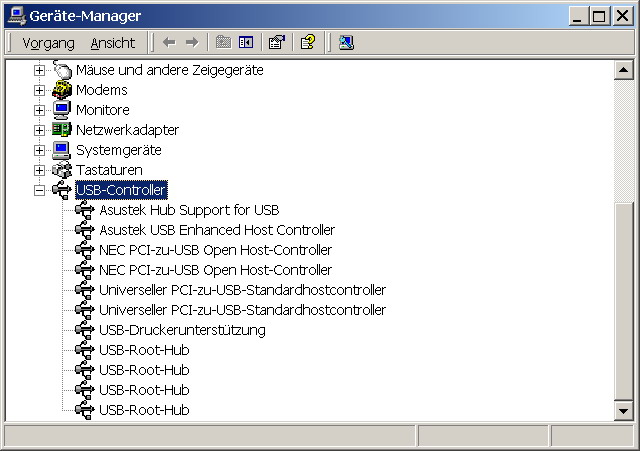Click the USB icon beside USB-Controller category
The width and height of the screenshot is (640, 451).
coord(62,190)
